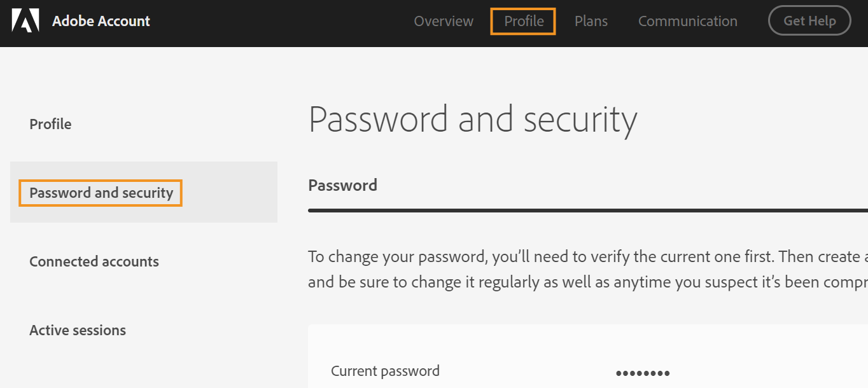Open the Communication tab
Screen dimensions: 868x388
click(687, 21)
